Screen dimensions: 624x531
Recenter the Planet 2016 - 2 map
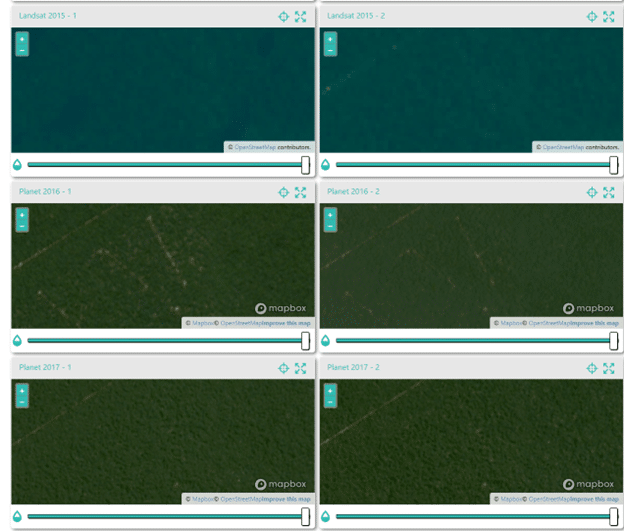coord(592,193)
